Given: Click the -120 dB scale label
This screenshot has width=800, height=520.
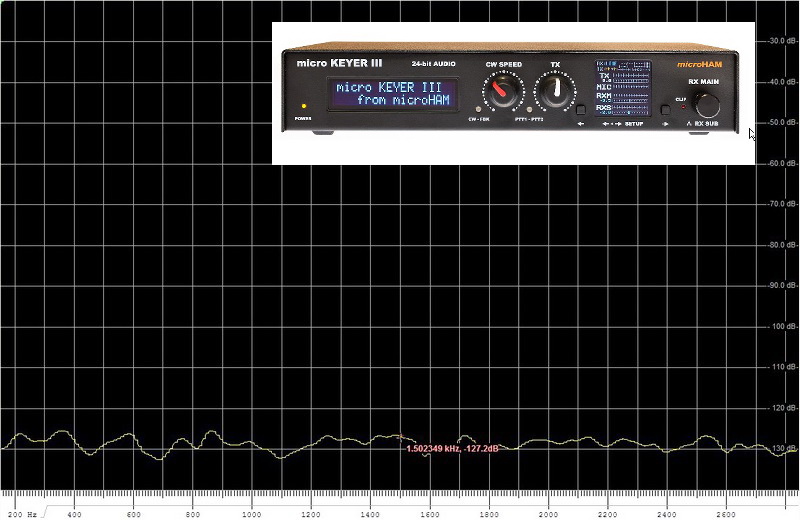Looking at the screenshot, I should pos(785,408).
